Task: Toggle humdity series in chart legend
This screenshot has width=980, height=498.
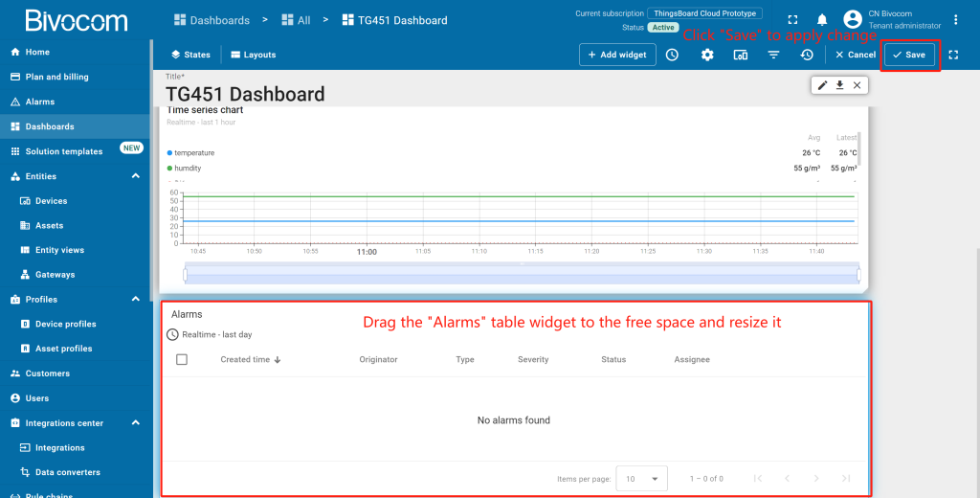Action: [x=185, y=169]
